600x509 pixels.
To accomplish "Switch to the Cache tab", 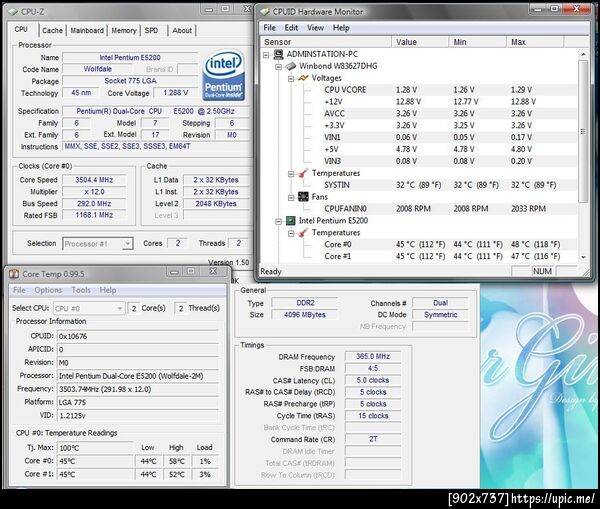I will point(52,30).
